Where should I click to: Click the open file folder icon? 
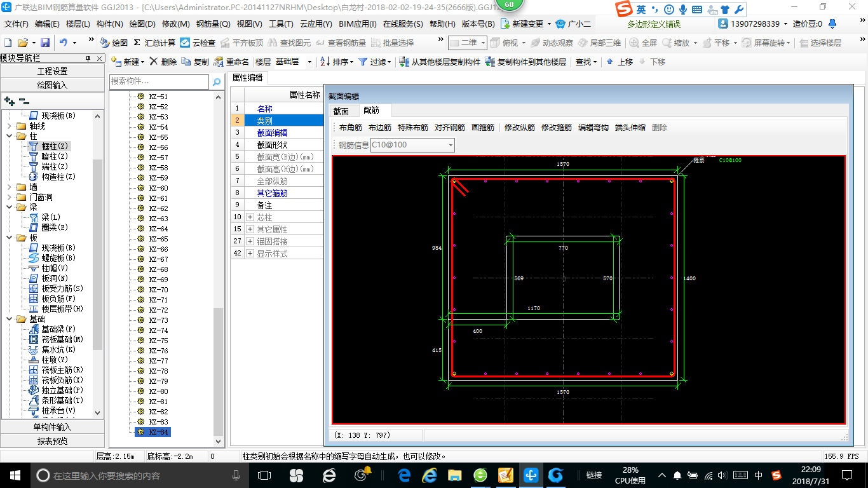(x=22, y=43)
